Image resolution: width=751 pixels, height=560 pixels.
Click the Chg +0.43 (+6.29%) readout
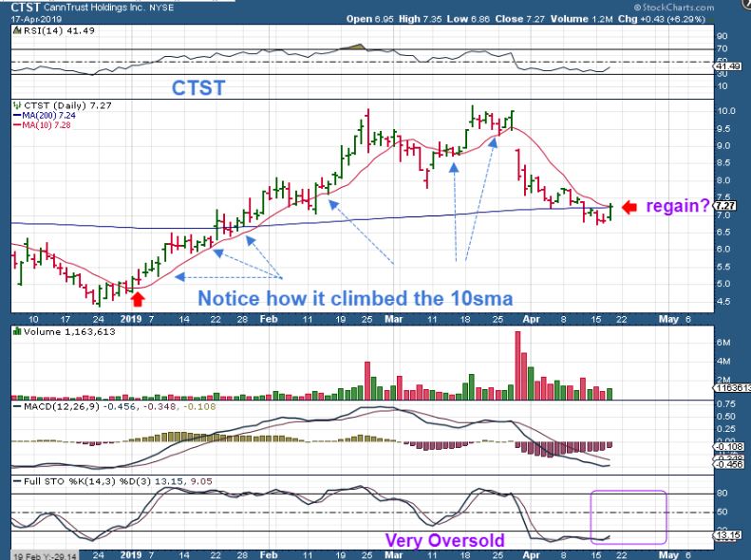coord(662,19)
